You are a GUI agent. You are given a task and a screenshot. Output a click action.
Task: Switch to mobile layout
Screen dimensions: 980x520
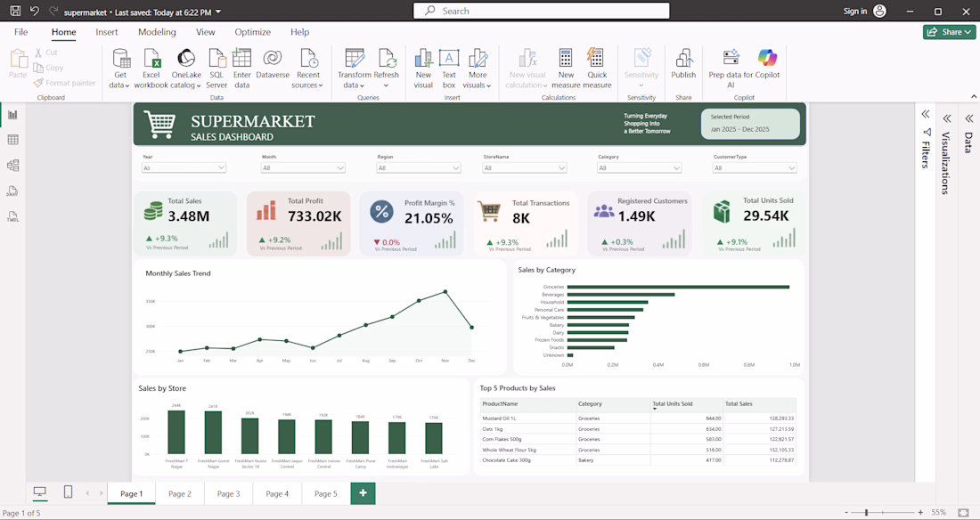pos(68,492)
